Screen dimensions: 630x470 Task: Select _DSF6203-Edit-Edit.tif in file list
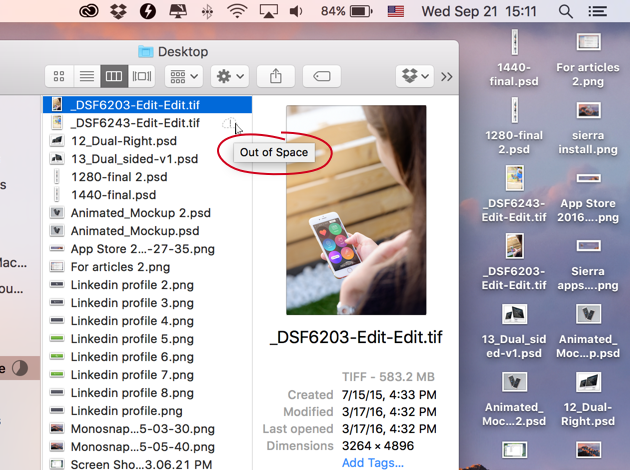point(147,105)
